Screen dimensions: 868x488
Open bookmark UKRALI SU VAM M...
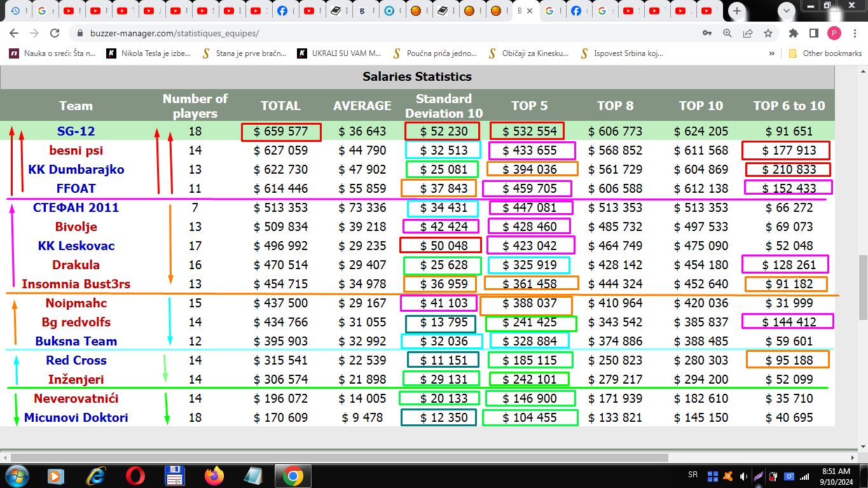tap(340, 53)
